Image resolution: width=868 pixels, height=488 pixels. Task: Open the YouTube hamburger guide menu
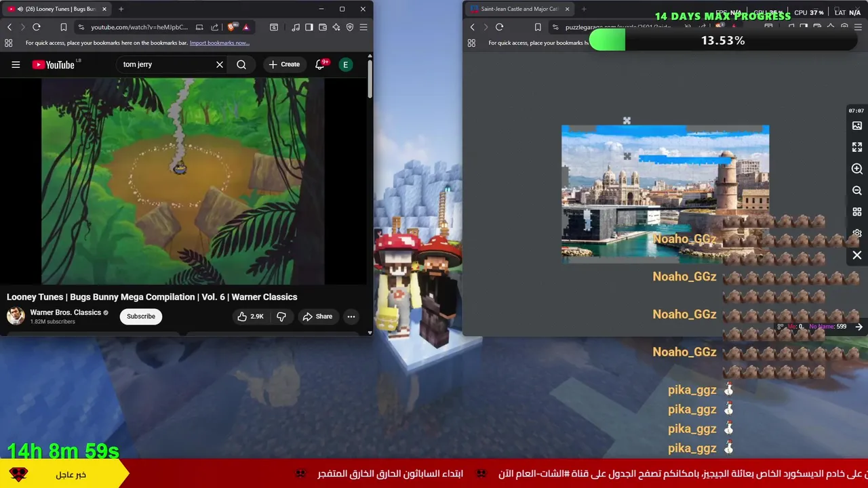pyautogui.click(x=16, y=64)
